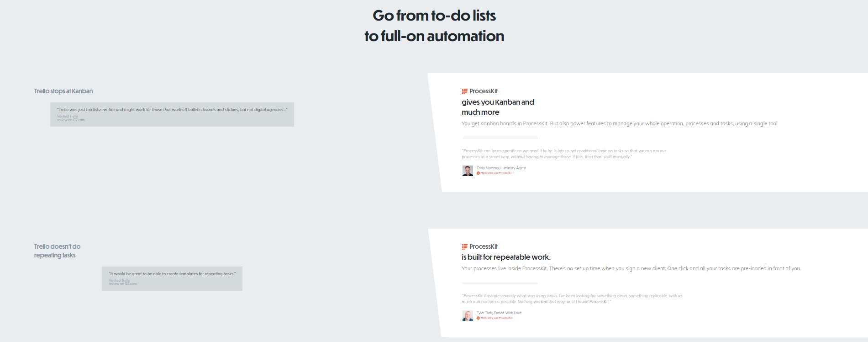Viewport: 868px width, 342px height.
Task: Open 'How they use ProcessKit' link for Crated With Love
Action: (496, 318)
